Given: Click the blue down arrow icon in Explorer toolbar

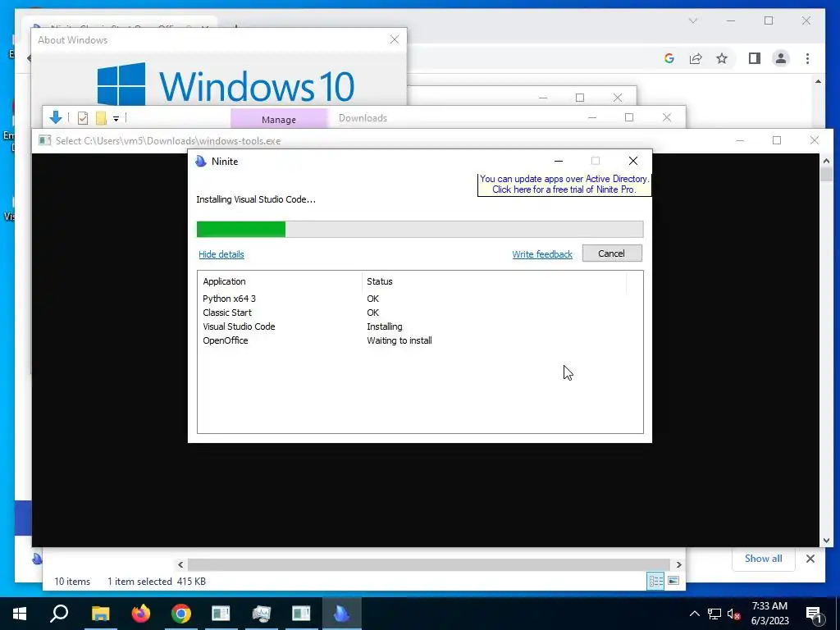Looking at the screenshot, I should 56,117.
